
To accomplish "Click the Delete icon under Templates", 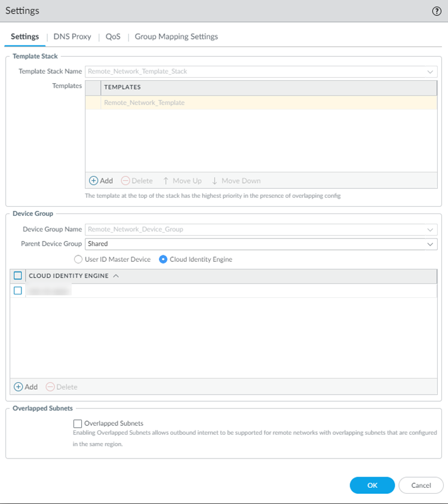I will click(125, 181).
